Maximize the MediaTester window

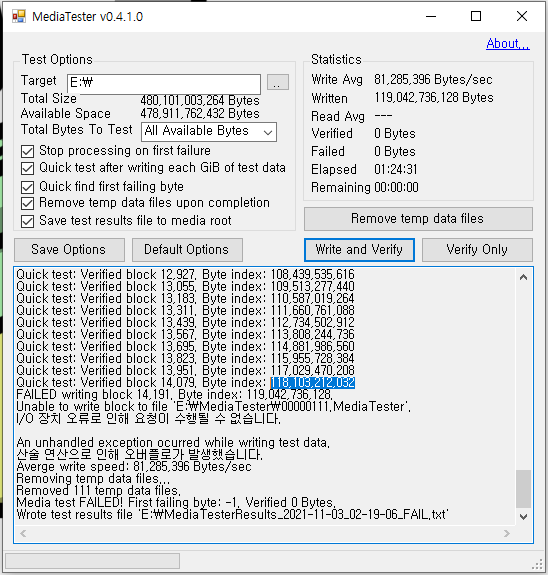click(x=476, y=17)
